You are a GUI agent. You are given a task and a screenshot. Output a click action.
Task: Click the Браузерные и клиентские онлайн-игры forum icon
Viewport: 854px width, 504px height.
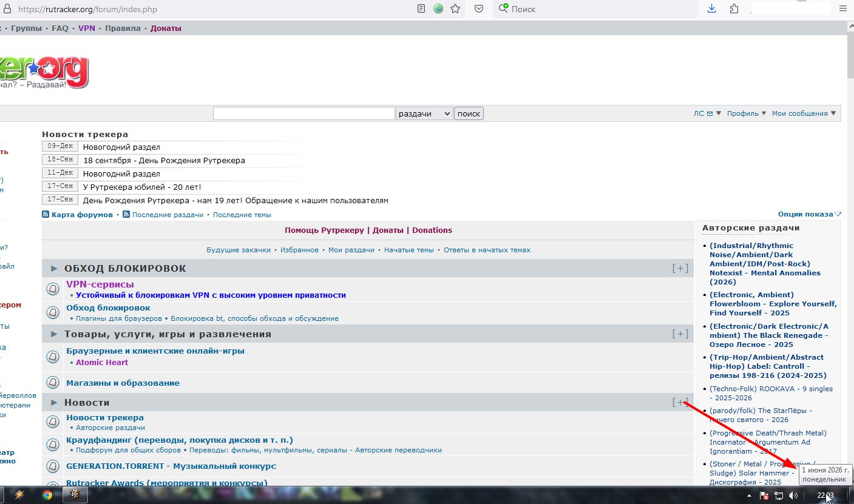click(53, 357)
